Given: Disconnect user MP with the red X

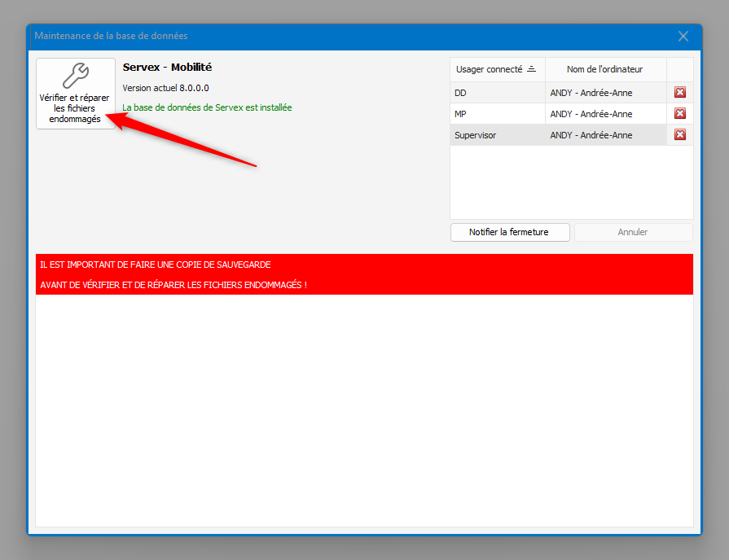Looking at the screenshot, I should pyautogui.click(x=680, y=114).
